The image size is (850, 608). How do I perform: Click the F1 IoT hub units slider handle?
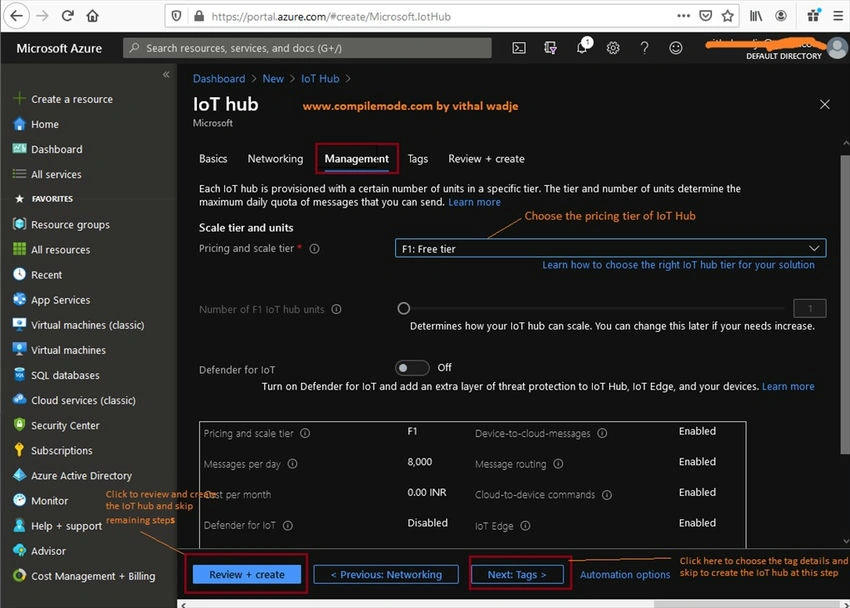pyautogui.click(x=403, y=308)
